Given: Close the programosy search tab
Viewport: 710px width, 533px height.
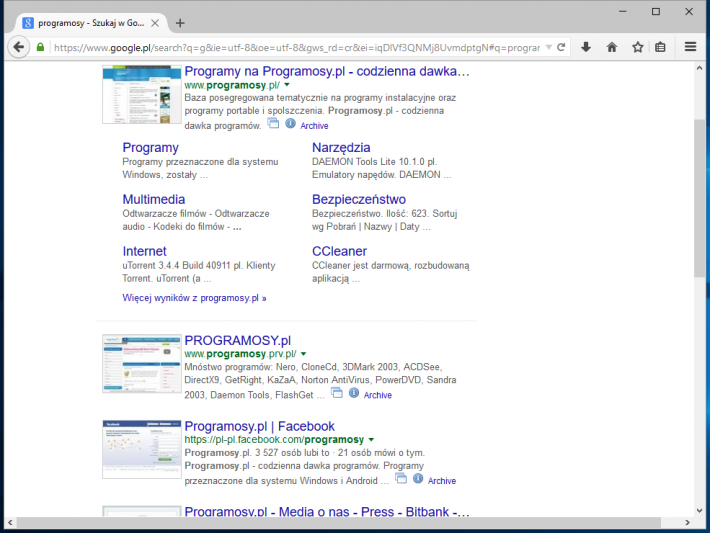Looking at the screenshot, I should pos(155,23).
